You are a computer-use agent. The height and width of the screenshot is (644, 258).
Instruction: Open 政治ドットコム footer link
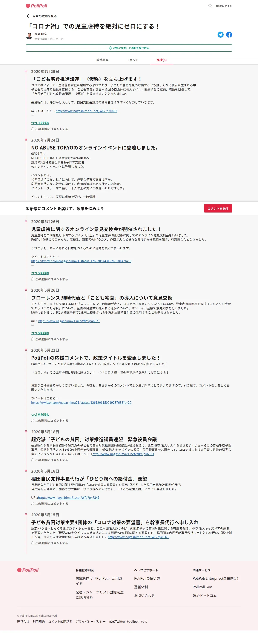point(204,596)
